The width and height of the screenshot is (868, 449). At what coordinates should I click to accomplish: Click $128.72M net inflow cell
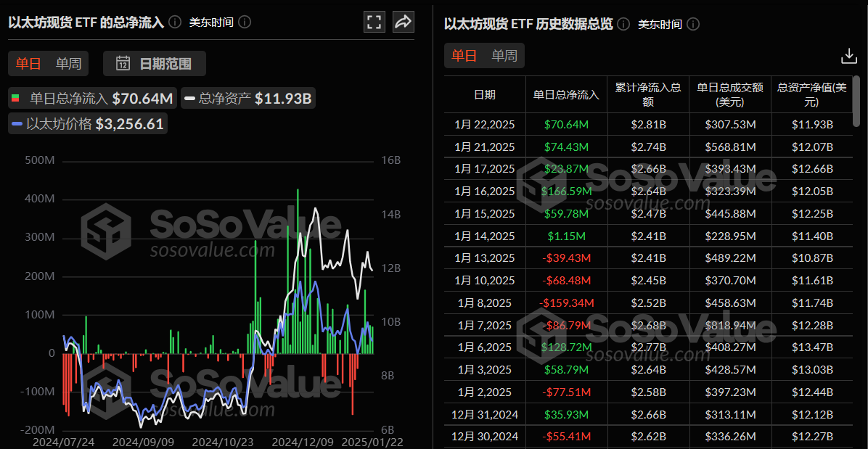[566, 347]
